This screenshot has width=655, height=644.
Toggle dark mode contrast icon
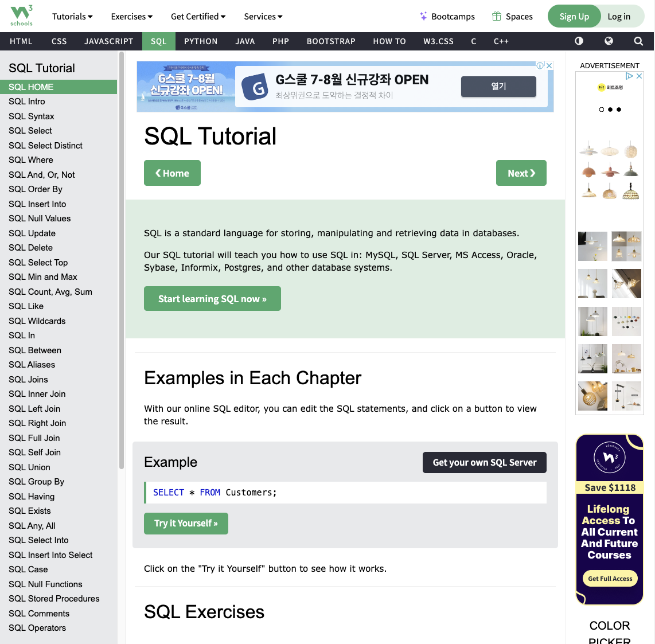[x=579, y=41]
